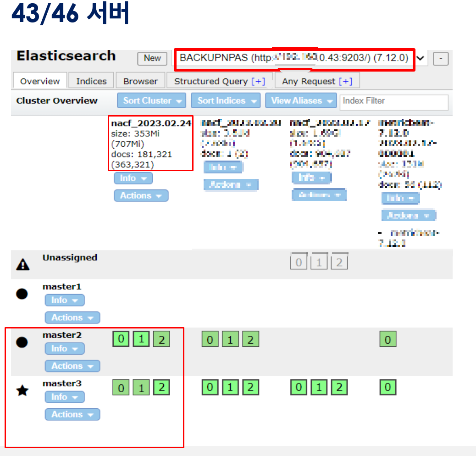Open the master2 node Actions menu
The width and height of the screenshot is (476, 456).
point(72,366)
